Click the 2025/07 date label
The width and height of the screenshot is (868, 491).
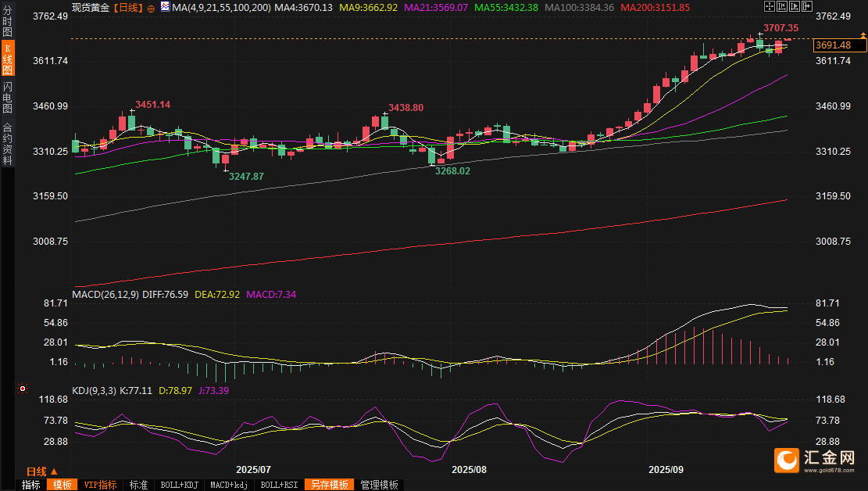pyautogui.click(x=254, y=469)
